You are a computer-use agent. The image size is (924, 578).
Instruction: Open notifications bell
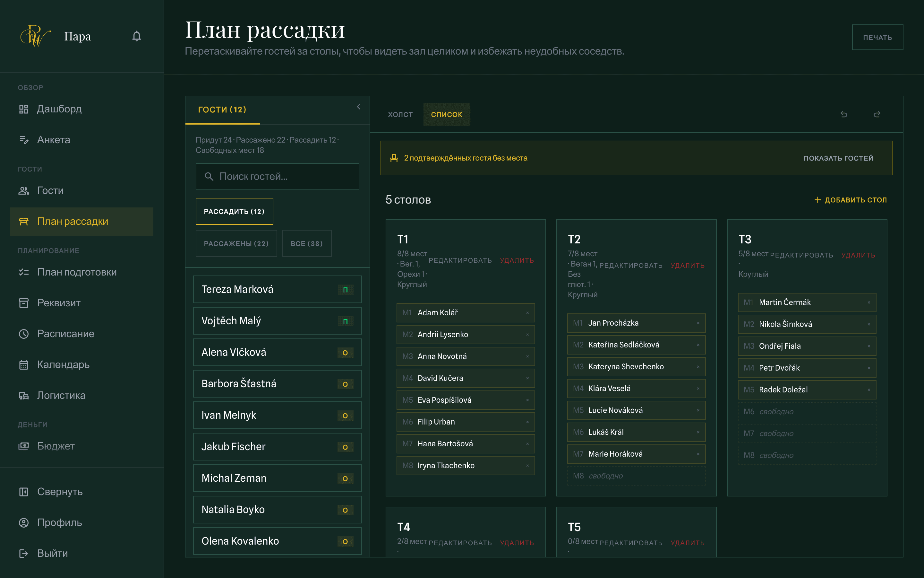click(137, 36)
